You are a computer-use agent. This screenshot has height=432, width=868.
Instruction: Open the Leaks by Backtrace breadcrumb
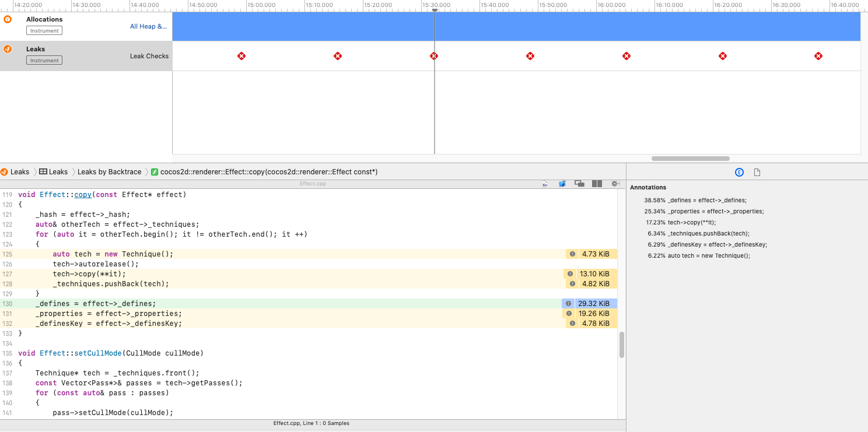[x=109, y=172]
